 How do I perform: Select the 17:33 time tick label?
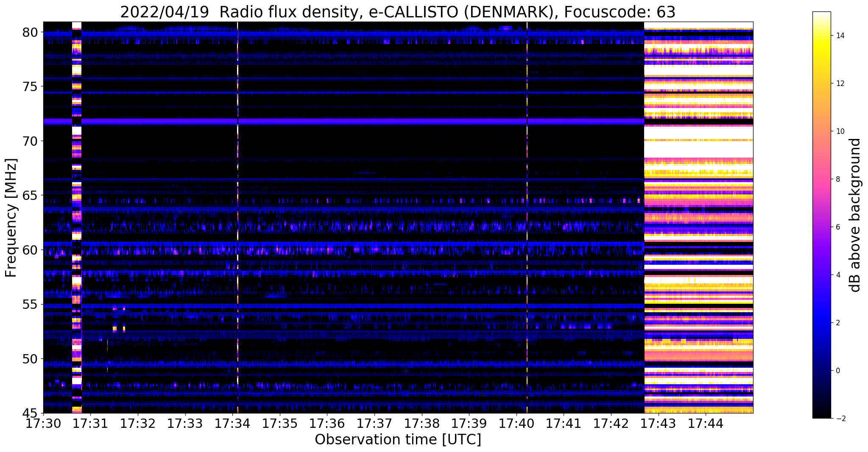coord(185,423)
